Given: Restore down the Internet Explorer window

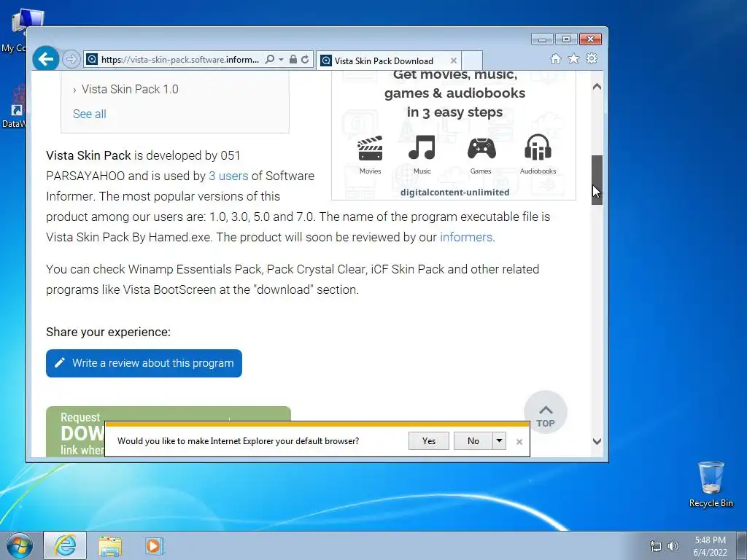Looking at the screenshot, I should [566, 39].
